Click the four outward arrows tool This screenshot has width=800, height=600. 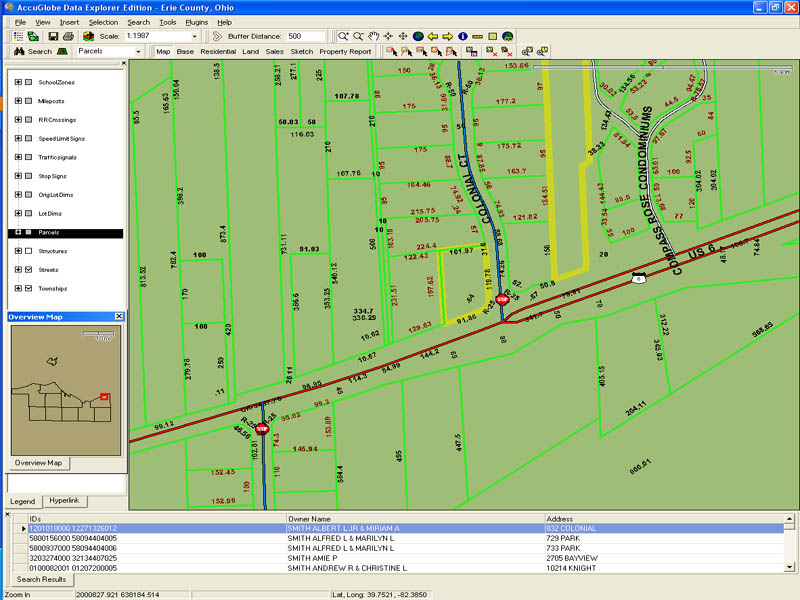click(x=403, y=36)
